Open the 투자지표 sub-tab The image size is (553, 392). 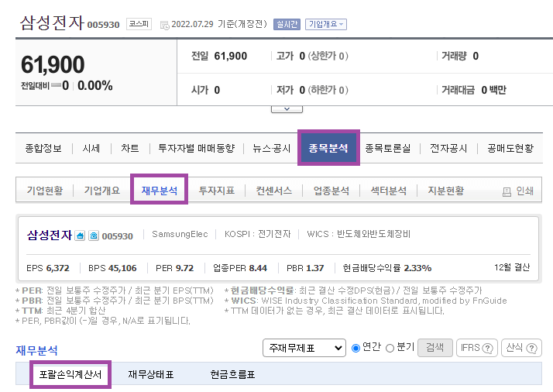point(217,191)
